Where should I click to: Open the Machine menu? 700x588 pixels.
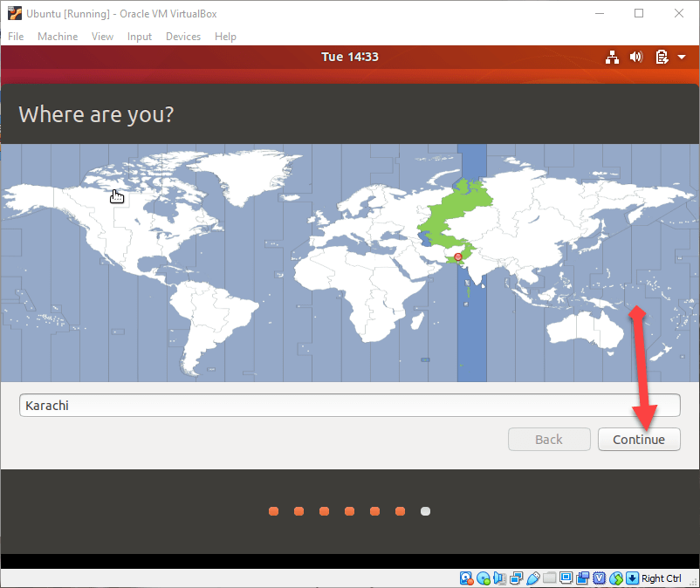click(x=58, y=37)
